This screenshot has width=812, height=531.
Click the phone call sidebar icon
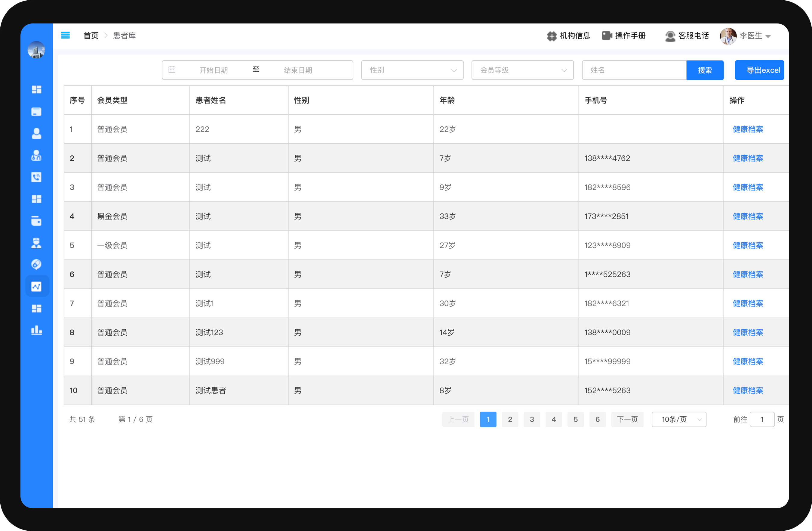[x=36, y=177]
